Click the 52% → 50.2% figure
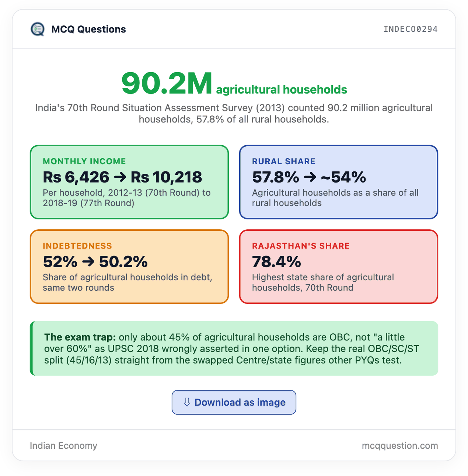Screen dimensions: 468x476 [x=95, y=262]
